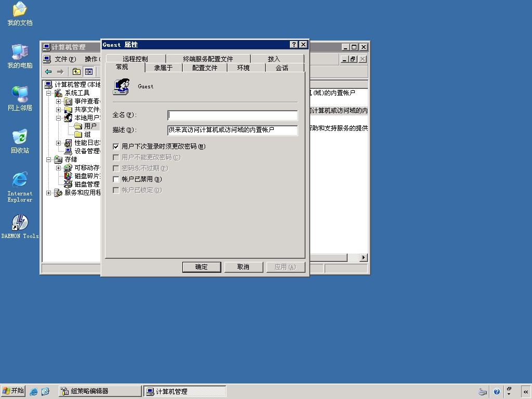Select the 组 folder in tree
Image resolution: width=532 pixels, height=399 pixels.
click(87, 135)
